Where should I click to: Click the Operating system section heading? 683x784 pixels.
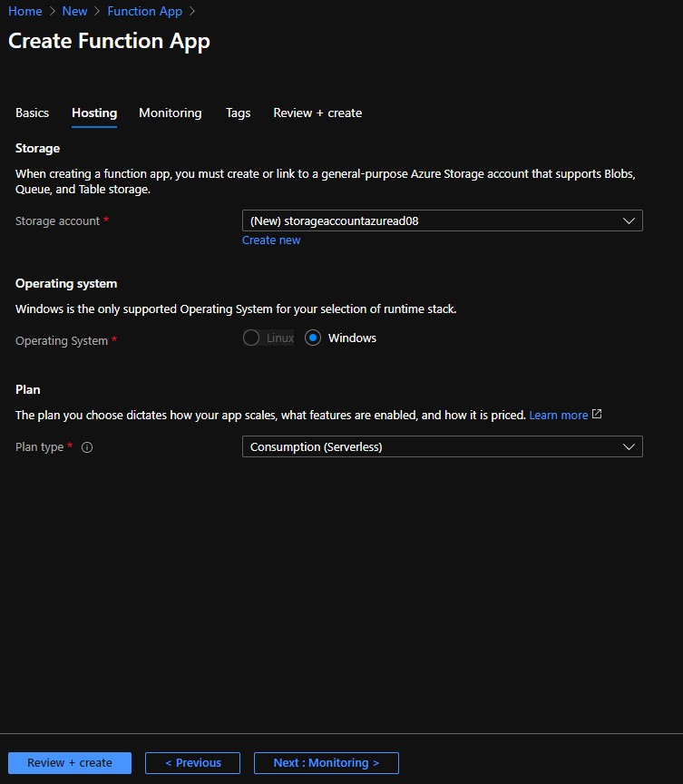pos(66,283)
